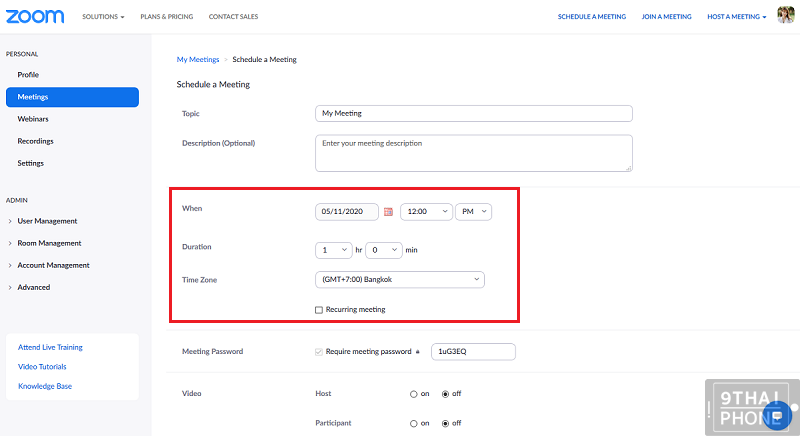The image size is (800, 436).
Task: Click the meeting password field
Action: (x=472, y=351)
